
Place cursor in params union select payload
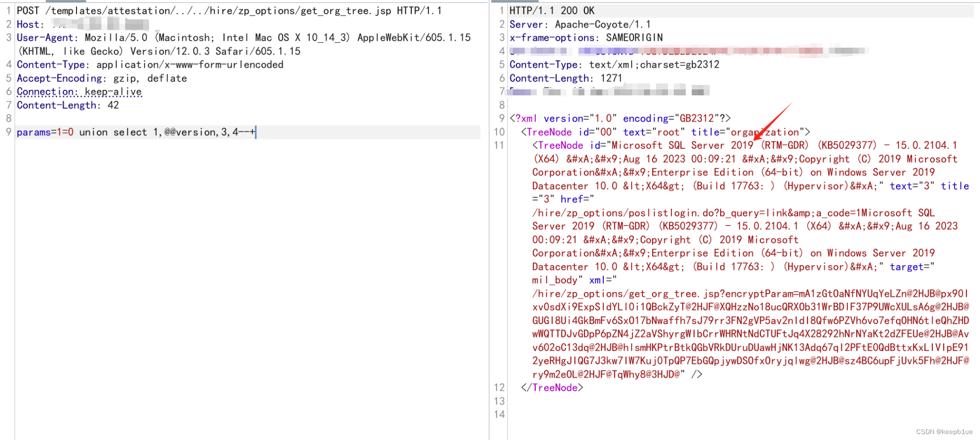tap(136, 132)
